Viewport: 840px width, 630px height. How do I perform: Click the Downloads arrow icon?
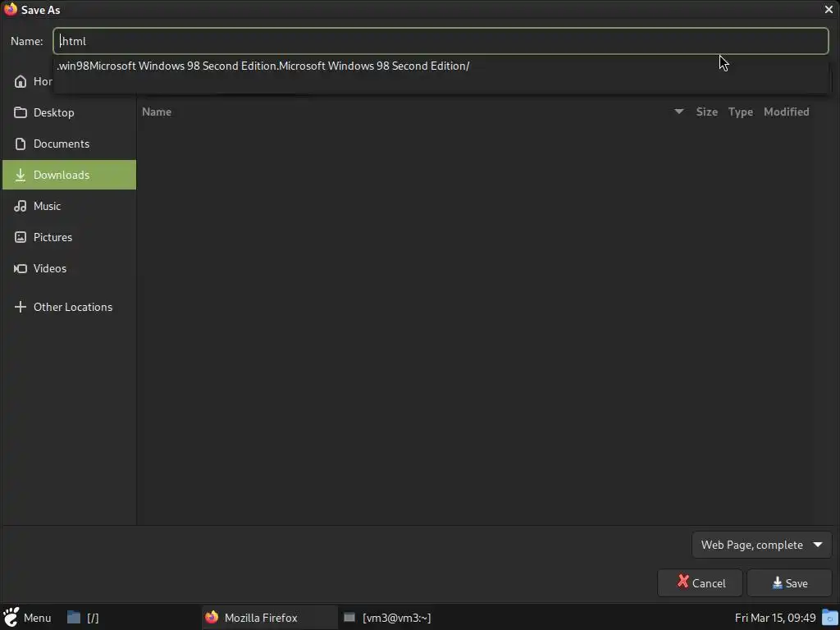click(x=21, y=175)
